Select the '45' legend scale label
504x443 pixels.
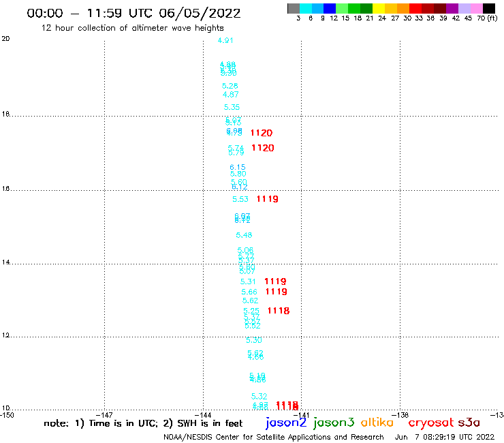click(x=468, y=18)
